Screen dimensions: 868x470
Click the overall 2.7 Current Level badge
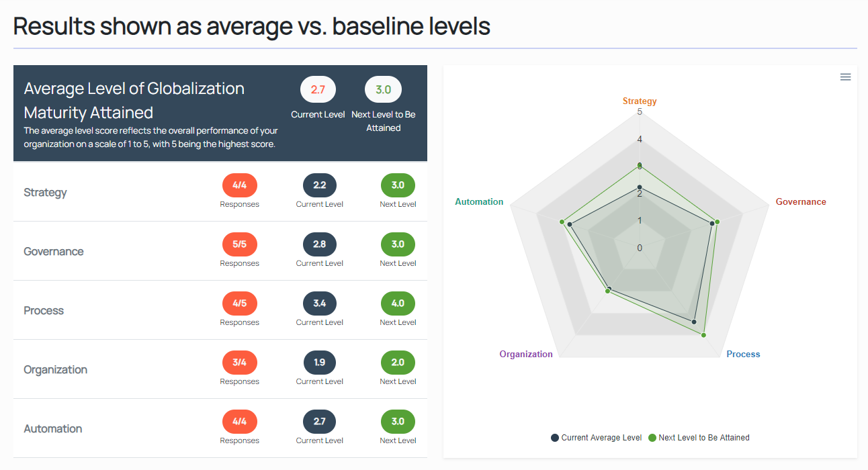point(318,89)
